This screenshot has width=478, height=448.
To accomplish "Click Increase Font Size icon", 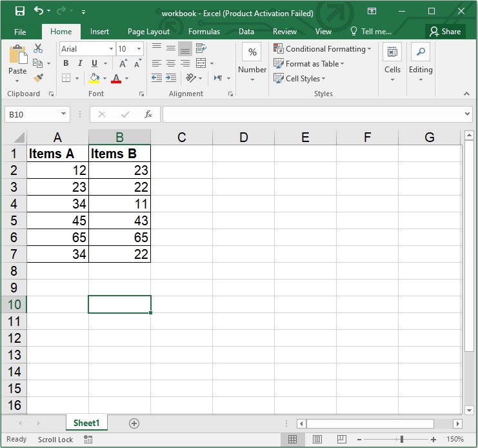I will pyautogui.click(x=123, y=63).
